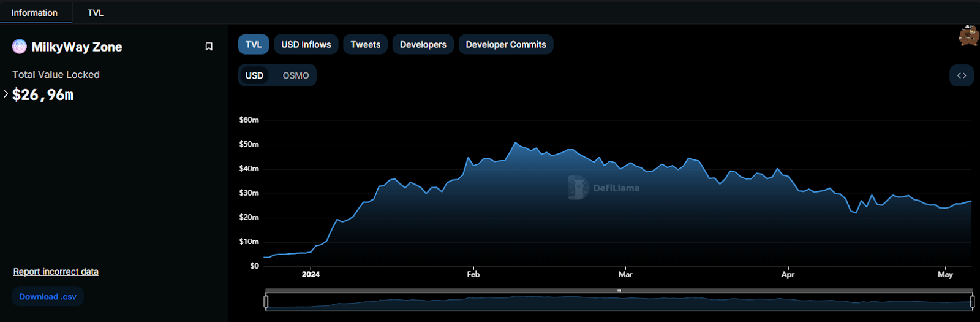The image size is (980, 322).
Task: Click the range slider's top move bar
Action: tap(619, 291)
